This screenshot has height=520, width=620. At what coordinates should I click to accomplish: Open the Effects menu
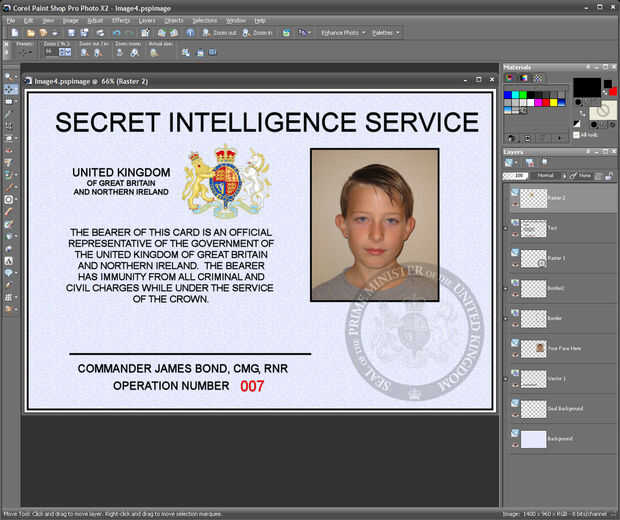121,20
